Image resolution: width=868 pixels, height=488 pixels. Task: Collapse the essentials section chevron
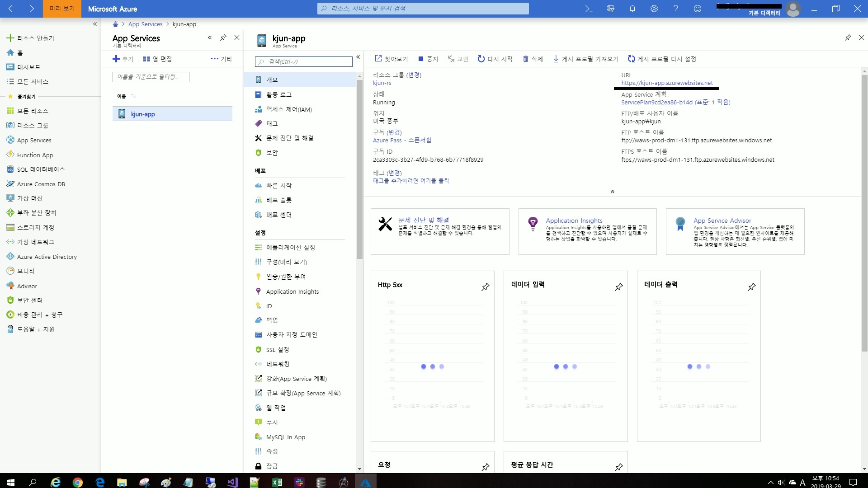coord(613,192)
